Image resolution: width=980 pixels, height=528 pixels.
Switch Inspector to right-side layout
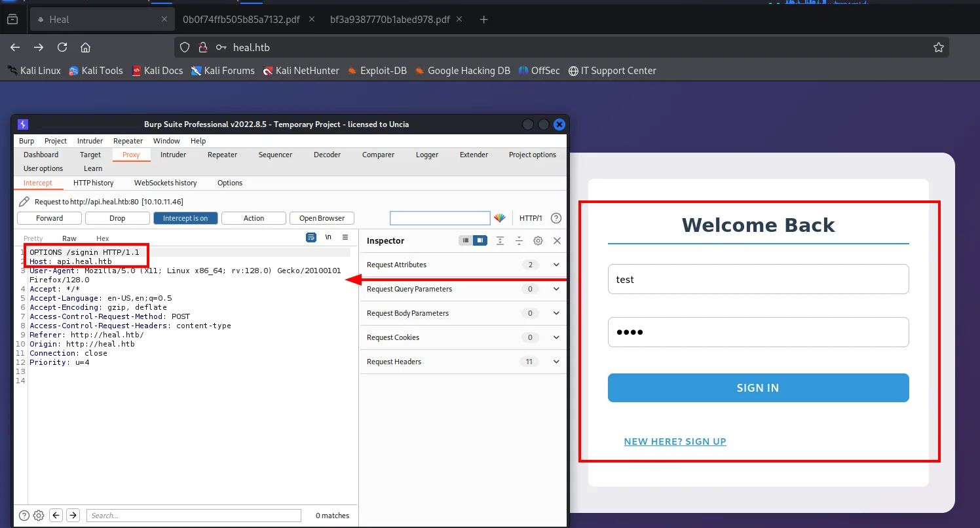coord(480,240)
